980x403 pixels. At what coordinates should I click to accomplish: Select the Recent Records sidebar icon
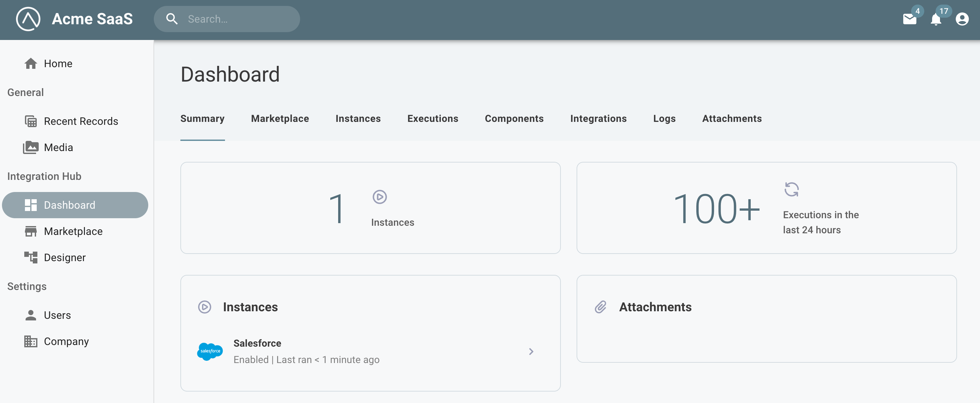click(x=31, y=121)
